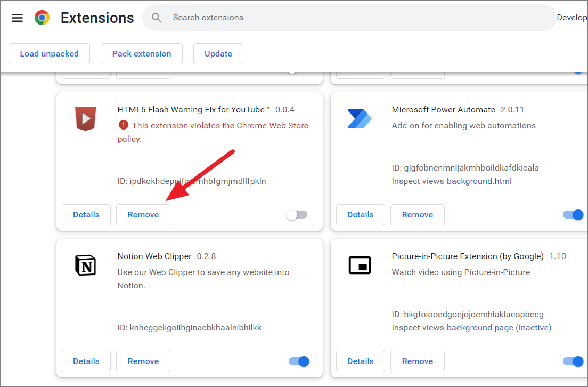588x387 pixels.
Task: Click the Pack extension button
Action: click(x=142, y=54)
